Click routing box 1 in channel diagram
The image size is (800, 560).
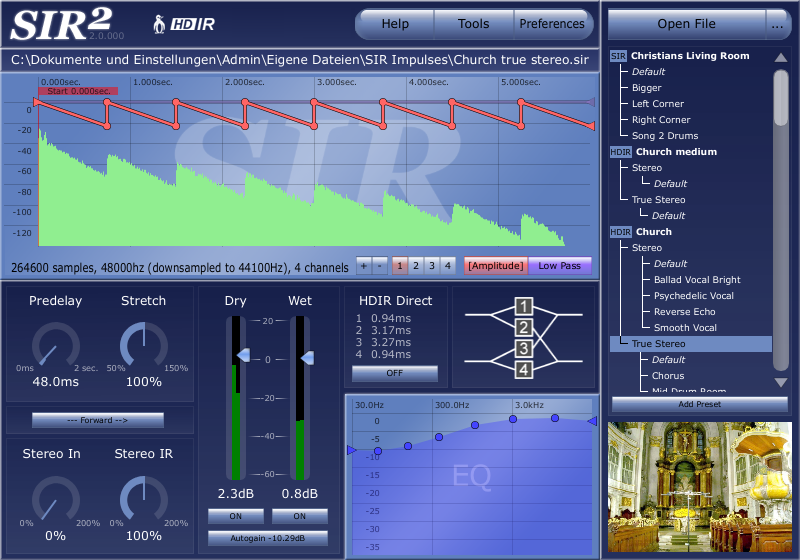click(524, 307)
